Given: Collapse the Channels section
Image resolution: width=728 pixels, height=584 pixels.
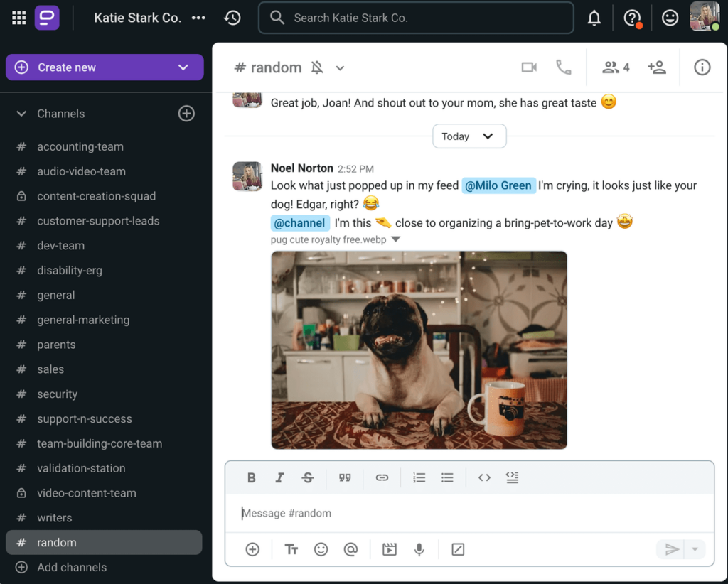Looking at the screenshot, I should [x=21, y=114].
